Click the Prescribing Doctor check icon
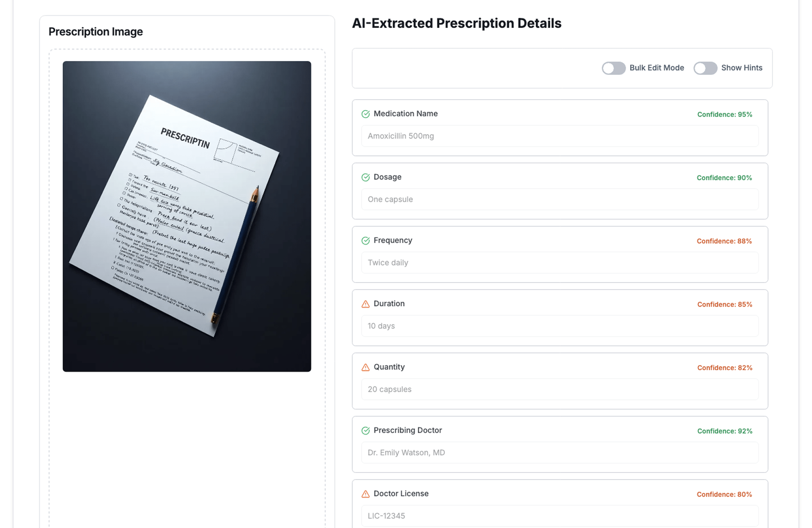812x528 pixels. click(365, 431)
